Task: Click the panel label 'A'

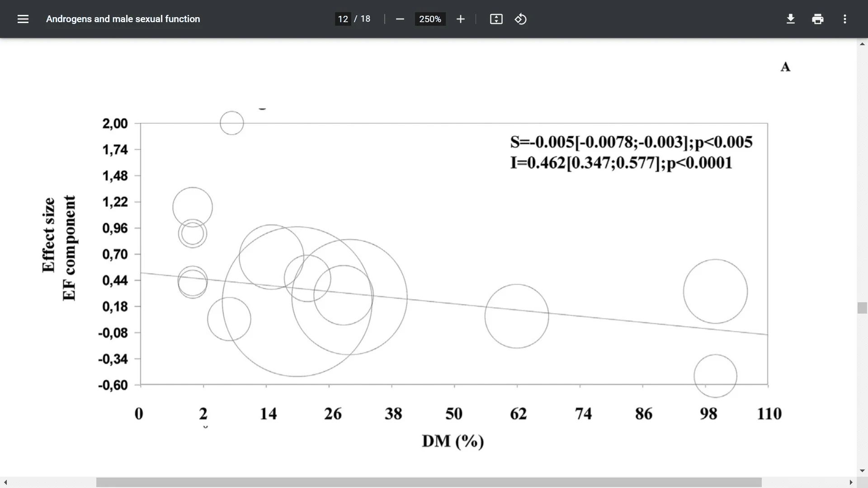Action: point(785,67)
